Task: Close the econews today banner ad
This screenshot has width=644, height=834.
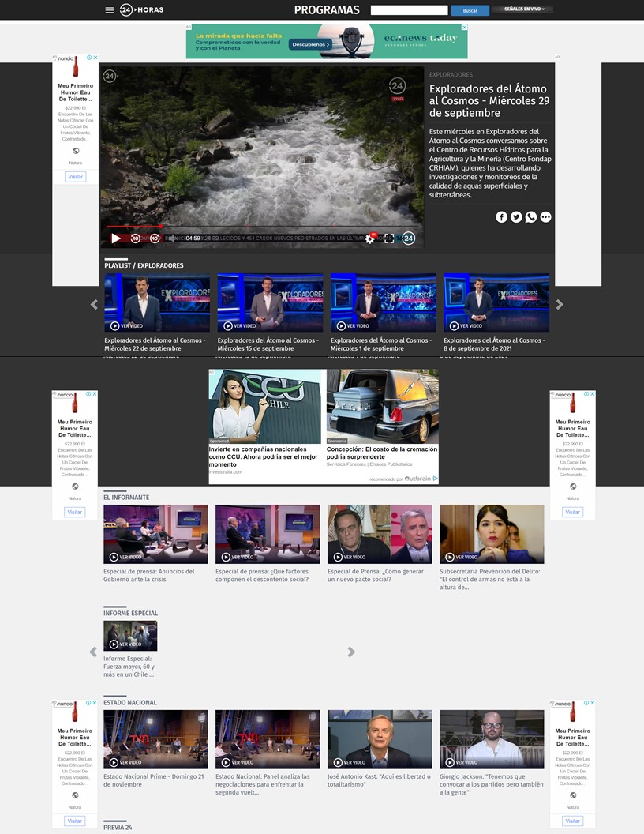Action: pyautogui.click(x=464, y=27)
